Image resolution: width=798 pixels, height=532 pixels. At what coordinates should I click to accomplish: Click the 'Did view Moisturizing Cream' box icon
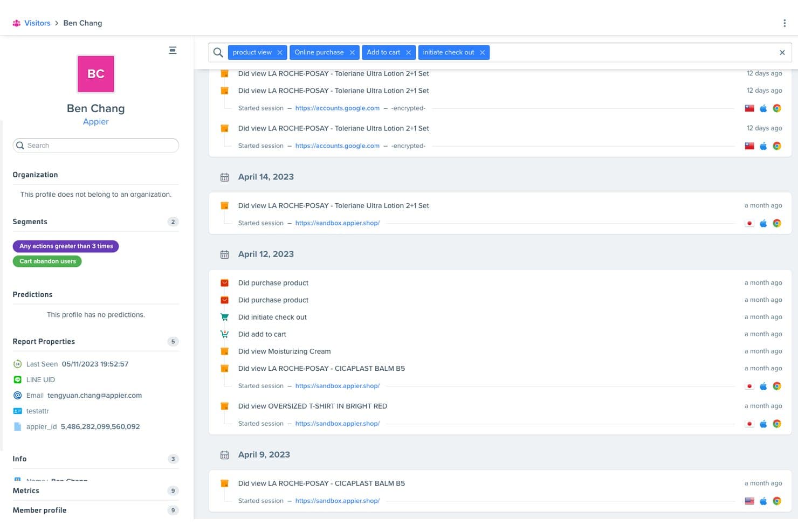tap(224, 351)
